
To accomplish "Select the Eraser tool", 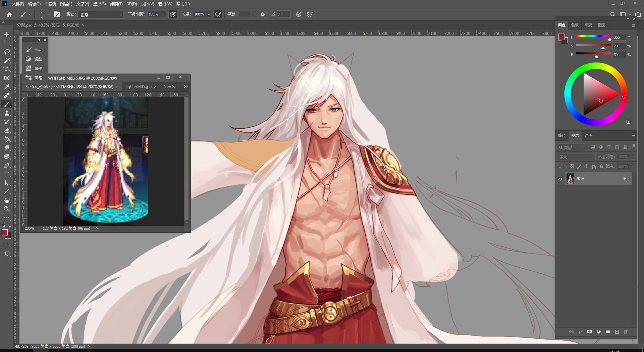I will [x=7, y=130].
